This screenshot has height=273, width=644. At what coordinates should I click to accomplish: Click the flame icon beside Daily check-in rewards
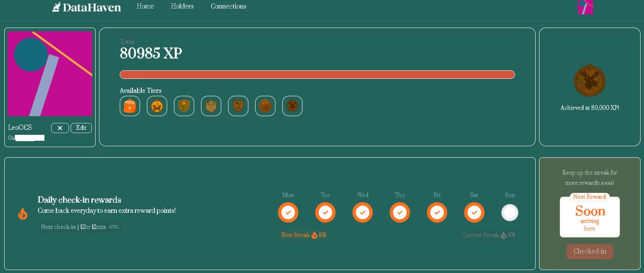coord(23,214)
